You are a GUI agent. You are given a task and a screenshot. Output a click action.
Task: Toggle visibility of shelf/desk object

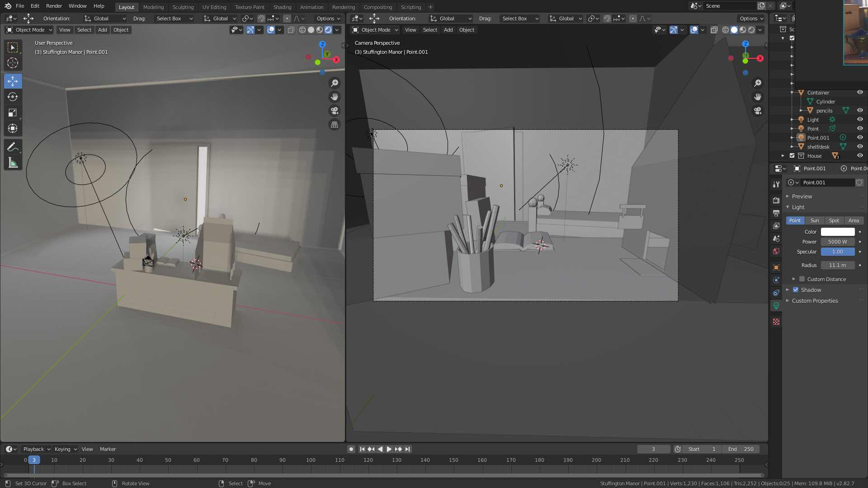tap(860, 146)
